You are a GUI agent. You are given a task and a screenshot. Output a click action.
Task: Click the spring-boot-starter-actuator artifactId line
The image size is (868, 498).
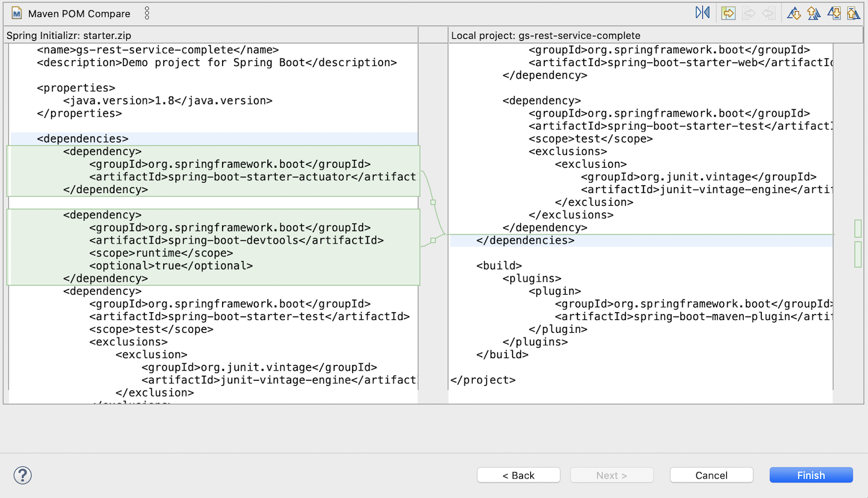coord(252,177)
